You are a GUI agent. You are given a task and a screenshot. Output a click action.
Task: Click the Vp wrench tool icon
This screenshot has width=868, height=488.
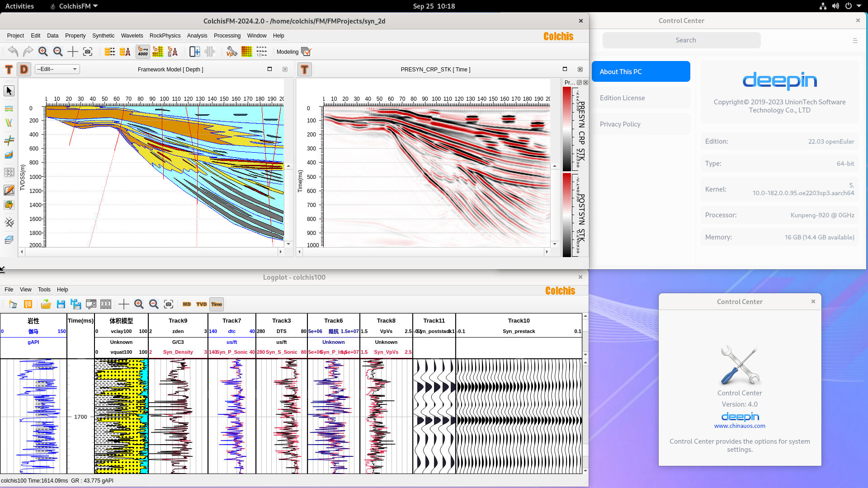(231, 52)
